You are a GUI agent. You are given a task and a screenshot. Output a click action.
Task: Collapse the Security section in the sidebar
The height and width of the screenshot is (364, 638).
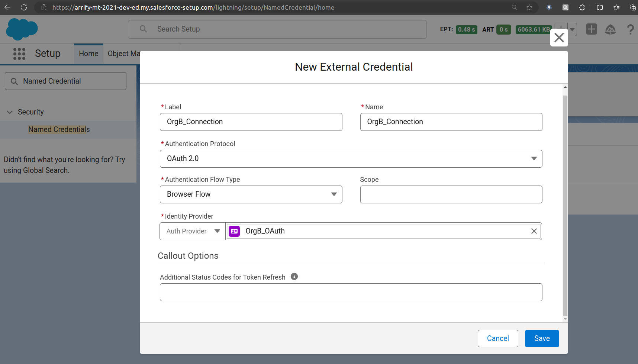pyautogui.click(x=9, y=112)
